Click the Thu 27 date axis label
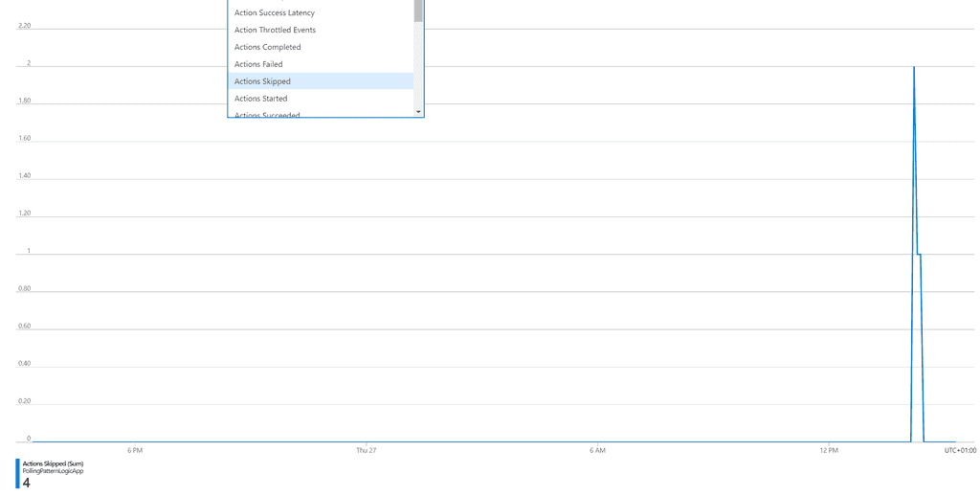Viewport: 980px width, 496px height. coord(366,450)
